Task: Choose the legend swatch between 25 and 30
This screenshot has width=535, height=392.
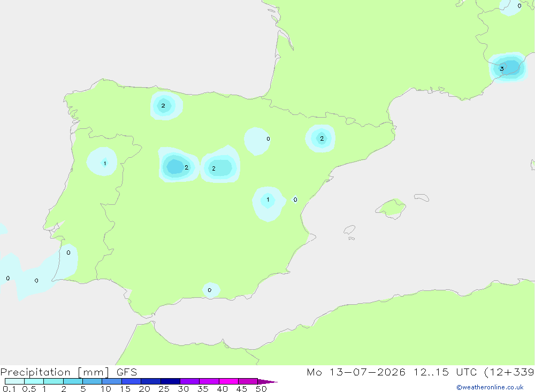Action: click(170, 381)
